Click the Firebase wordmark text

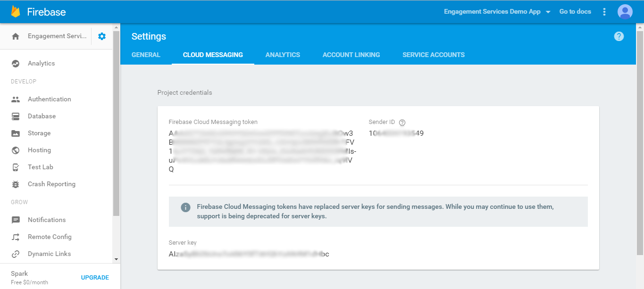46,12
